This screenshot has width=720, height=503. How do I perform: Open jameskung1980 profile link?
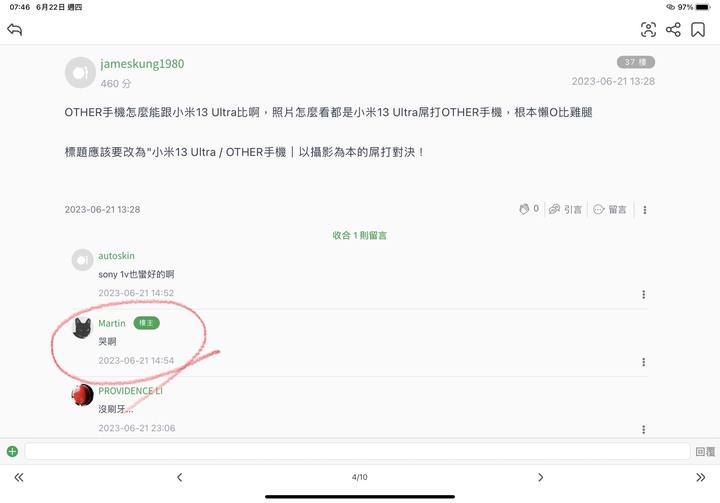tap(142, 64)
